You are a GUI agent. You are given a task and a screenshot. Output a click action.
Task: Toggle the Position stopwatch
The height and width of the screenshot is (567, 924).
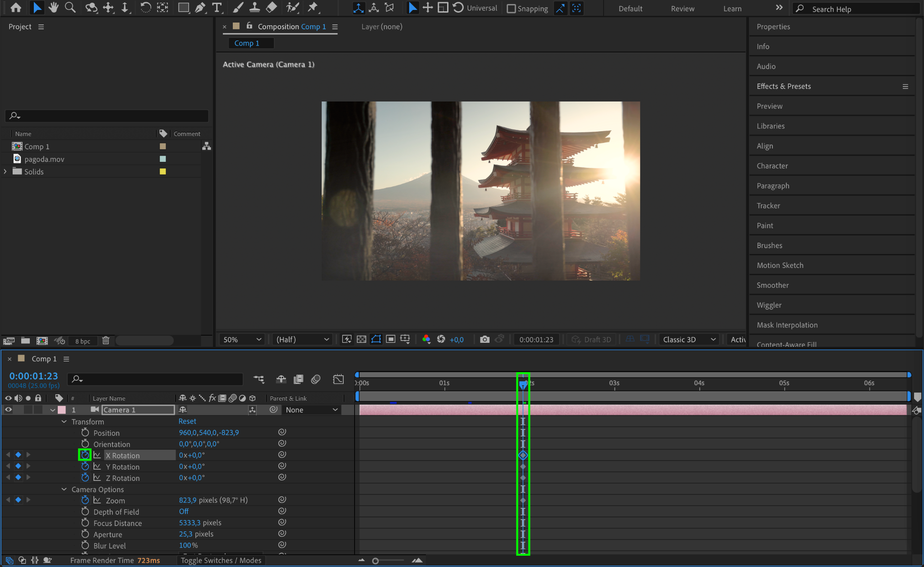[85, 433]
